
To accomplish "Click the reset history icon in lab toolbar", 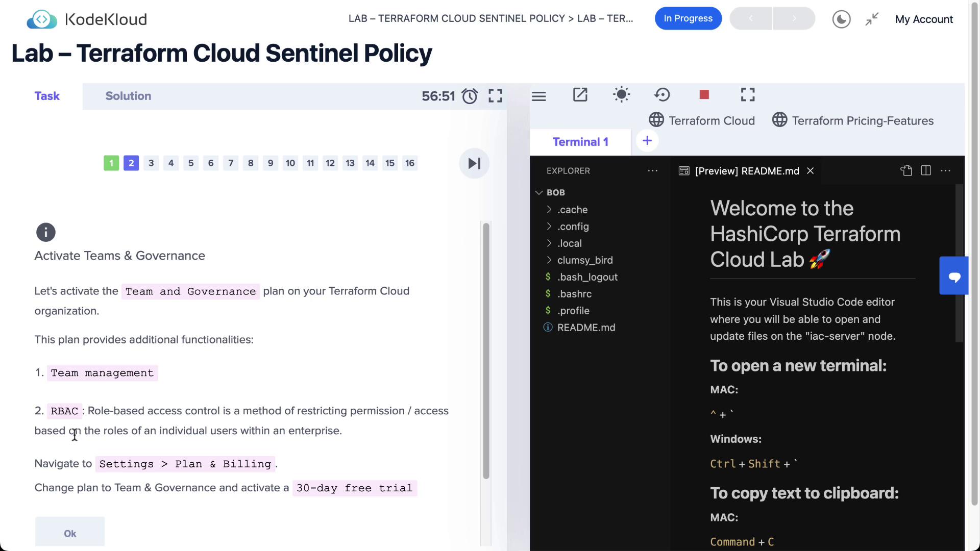I will tap(662, 95).
